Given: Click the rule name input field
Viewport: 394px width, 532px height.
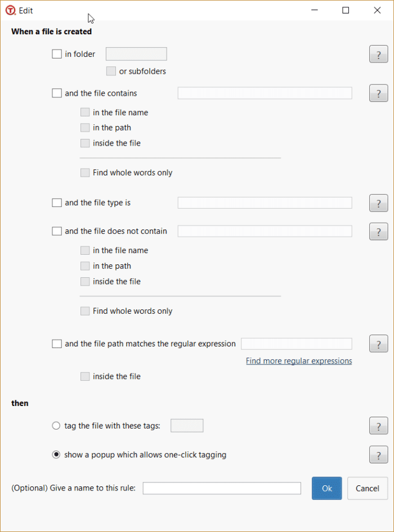Looking at the screenshot, I should coord(221,488).
